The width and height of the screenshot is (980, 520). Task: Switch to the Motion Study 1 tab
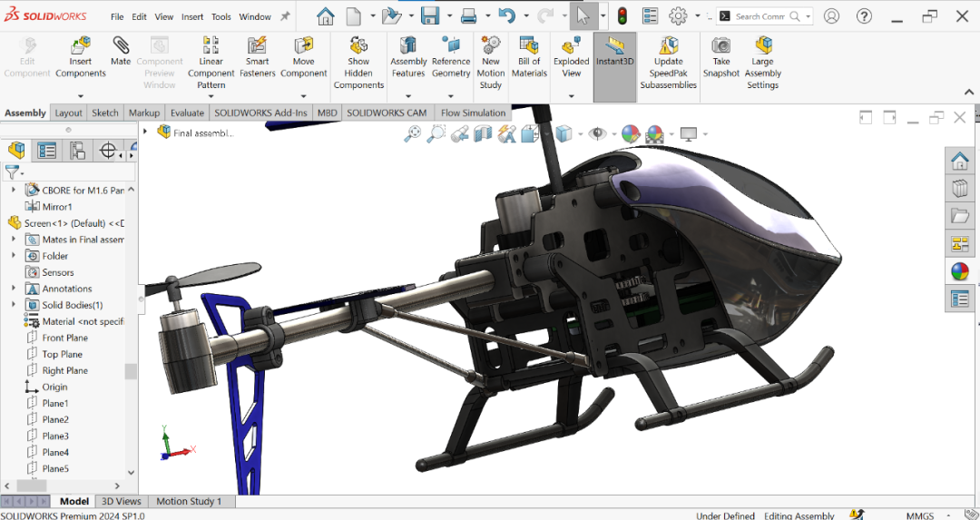(189, 501)
